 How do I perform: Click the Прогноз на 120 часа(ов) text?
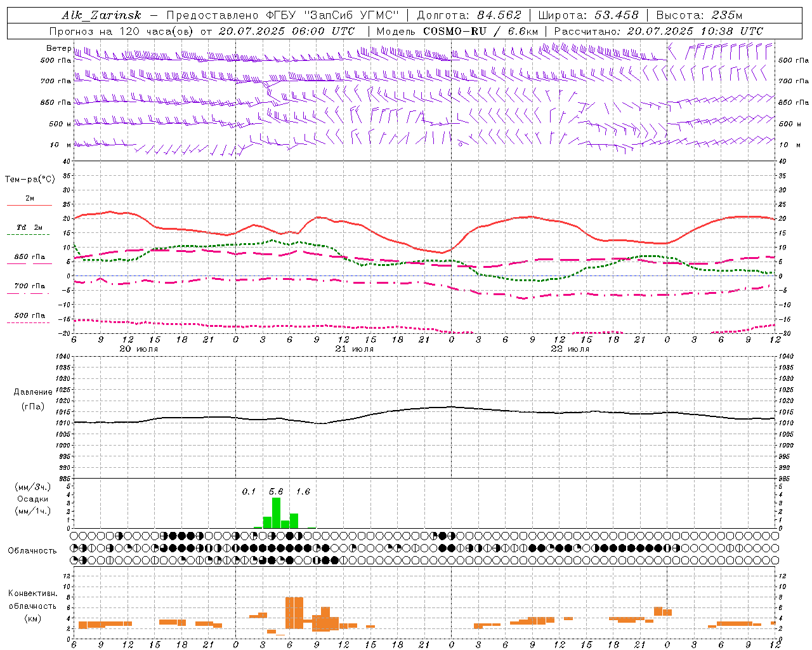click(122, 31)
